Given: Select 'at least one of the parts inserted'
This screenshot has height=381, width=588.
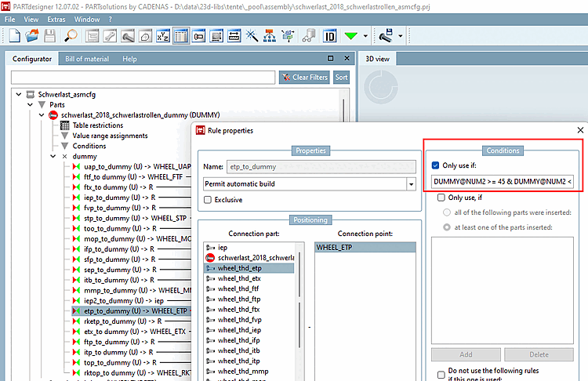Looking at the screenshot, I should (x=447, y=227).
